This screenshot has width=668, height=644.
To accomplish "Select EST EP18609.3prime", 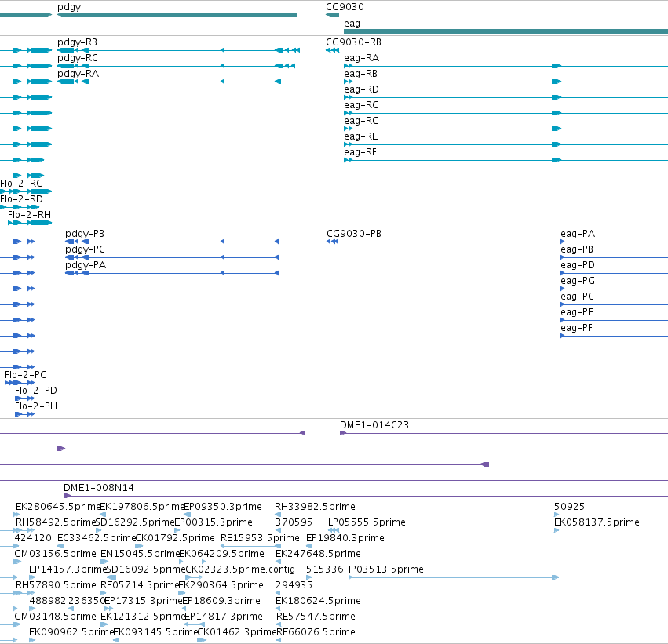I will click(221, 601).
